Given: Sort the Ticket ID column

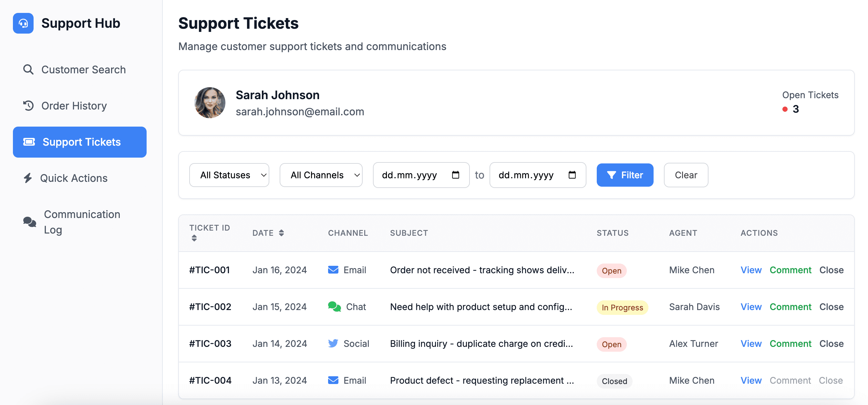Looking at the screenshot, I should (x=210, y=233).
